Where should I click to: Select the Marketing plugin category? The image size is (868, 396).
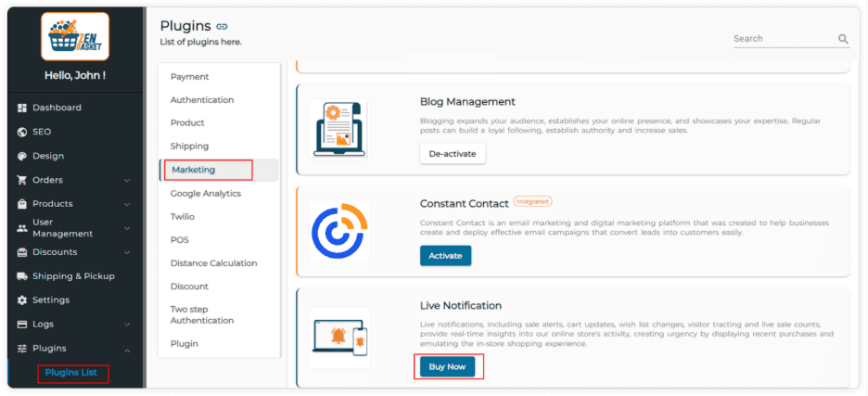(193, 170)
